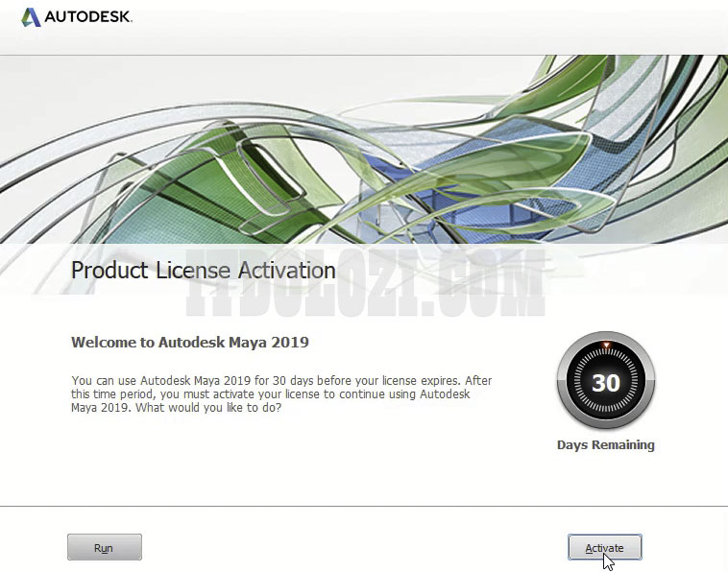Image resolution: width=728 pixels, height=572 pixels.
Task: Click the Product License Activation heading
Action: point(203,270)
